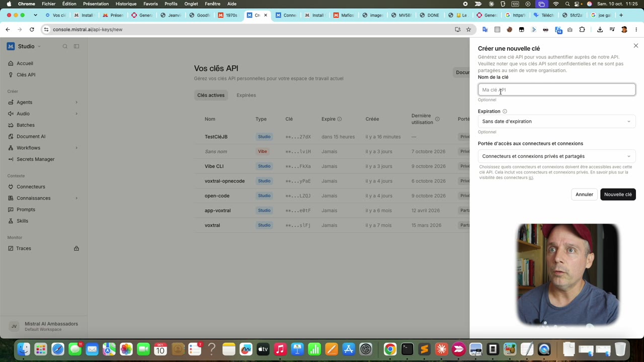Open Batches in the sidebar
The width and height of the screenshot is (644, 362).
click(x=26, y=125)
